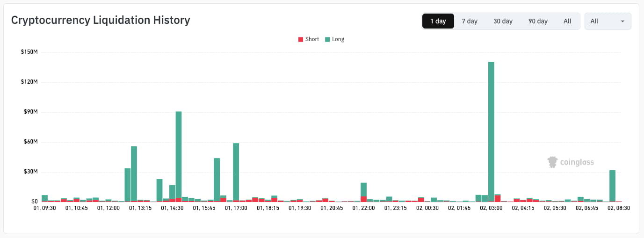Switch to the 90 day range
This screenshot has height=238, width=644.
tap(538, 21)
